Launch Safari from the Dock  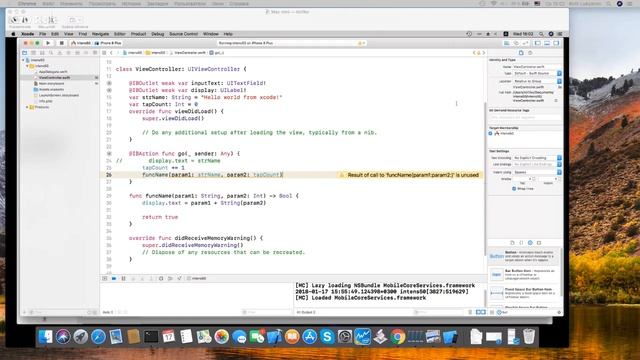coord(98,337)
